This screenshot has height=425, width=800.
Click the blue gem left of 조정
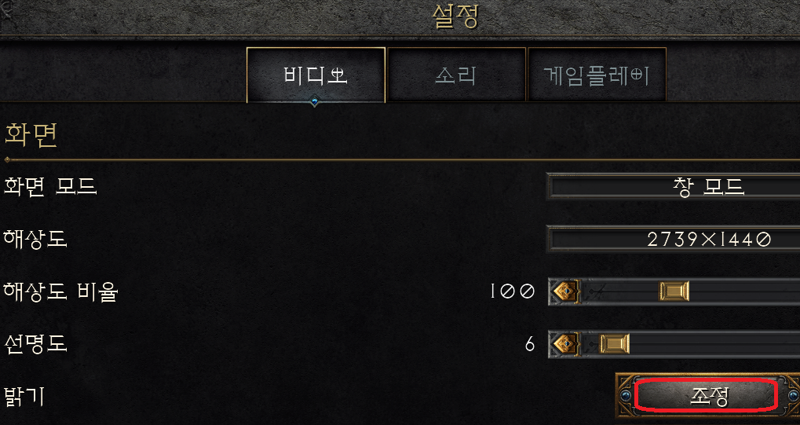click(627, 395)
